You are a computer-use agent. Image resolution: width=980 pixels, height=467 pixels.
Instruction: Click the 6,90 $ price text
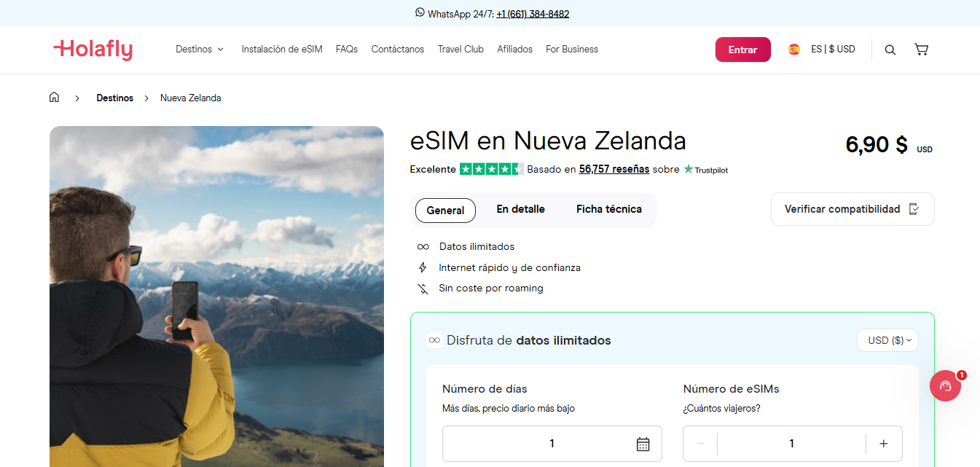(x=877, y=145)
